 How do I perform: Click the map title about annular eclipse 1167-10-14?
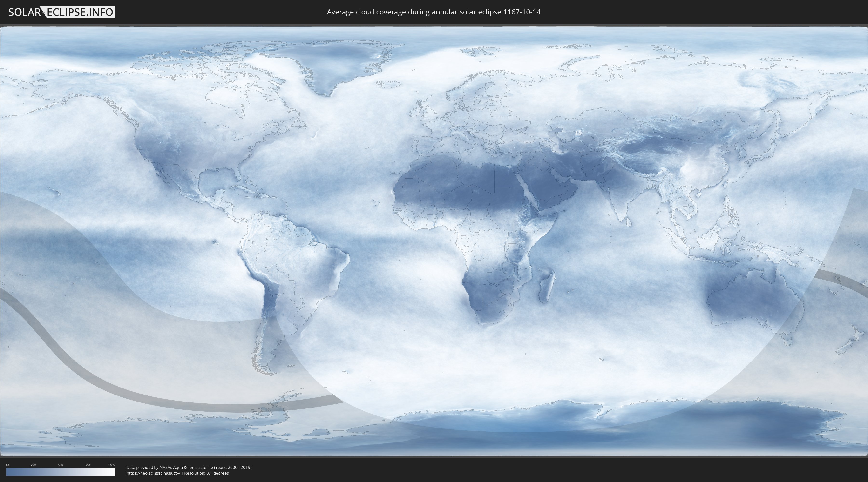tap(434, 12)
